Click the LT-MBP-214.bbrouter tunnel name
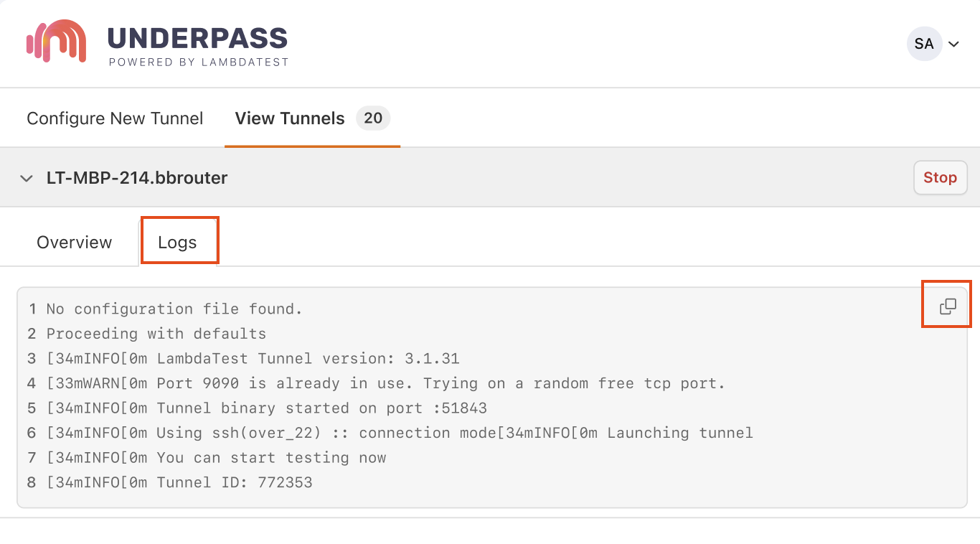Viewport: 980px width, 544px height. (137, 178)
